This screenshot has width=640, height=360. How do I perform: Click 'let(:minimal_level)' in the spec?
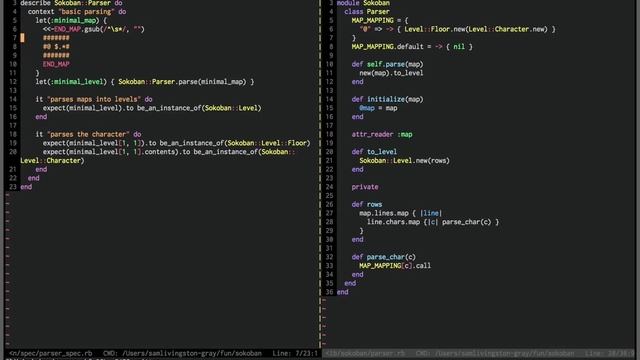click(71, 82)
